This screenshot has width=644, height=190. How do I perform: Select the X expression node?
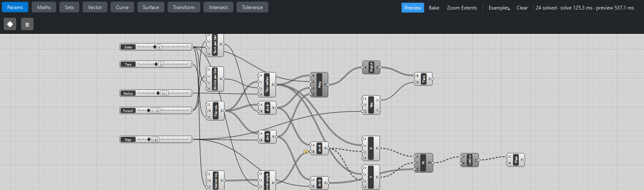click(371, 148)
